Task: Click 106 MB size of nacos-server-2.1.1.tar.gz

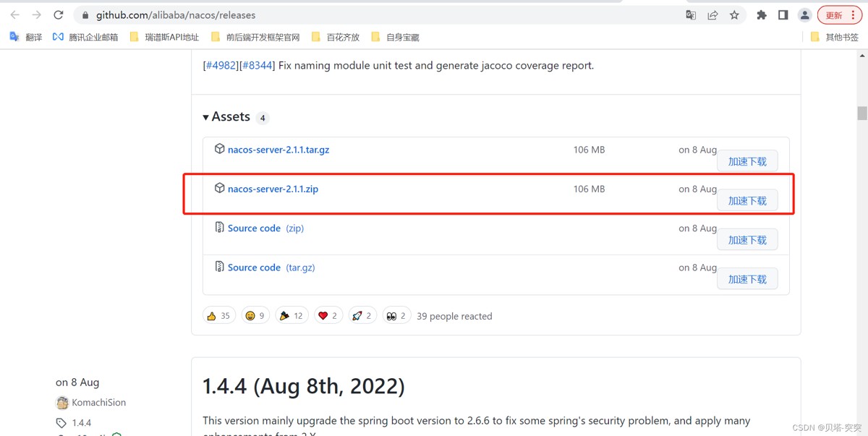Action: point(589,150)
